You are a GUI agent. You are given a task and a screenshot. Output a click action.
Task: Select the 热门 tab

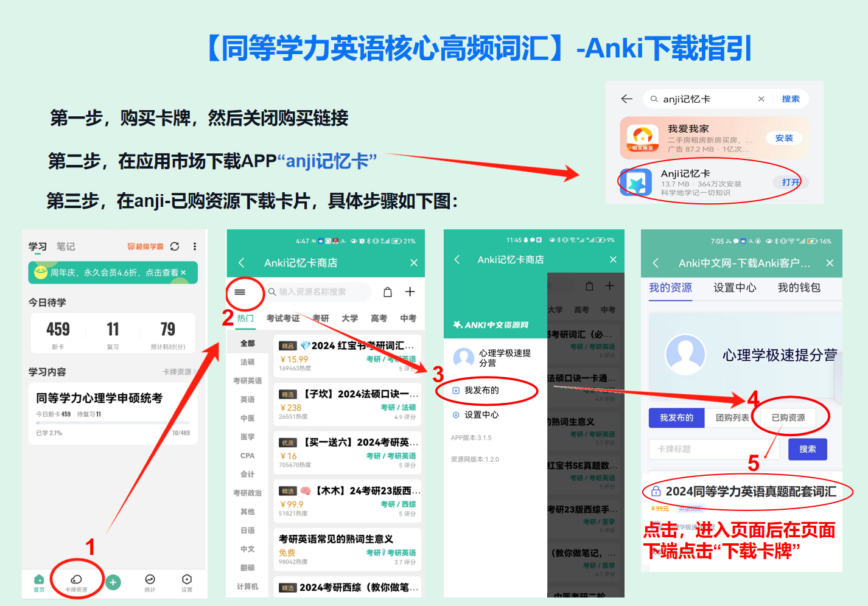(245, 318)
